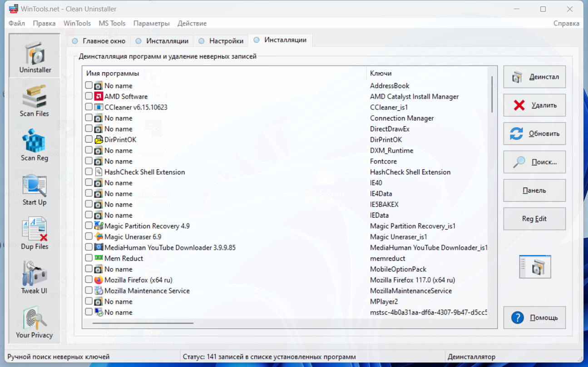Check the CCleaner v6.15.10623 checkbox

tap(89, 107)
